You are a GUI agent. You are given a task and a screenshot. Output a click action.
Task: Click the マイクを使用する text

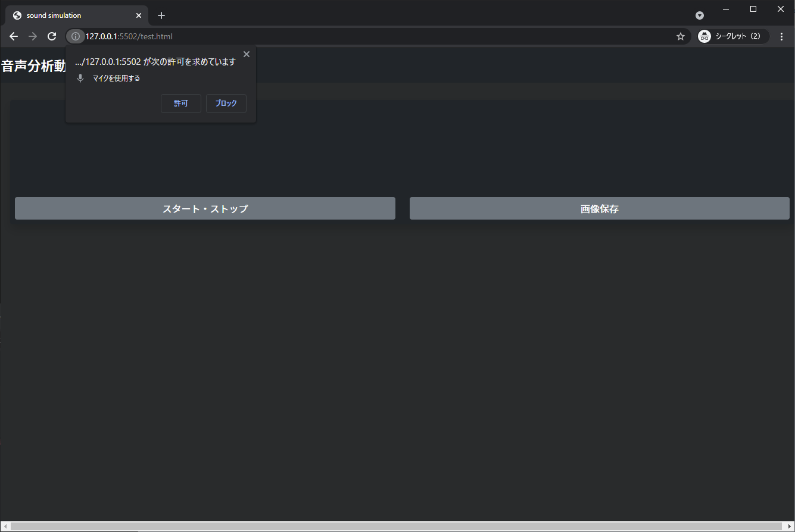(116, 79)
